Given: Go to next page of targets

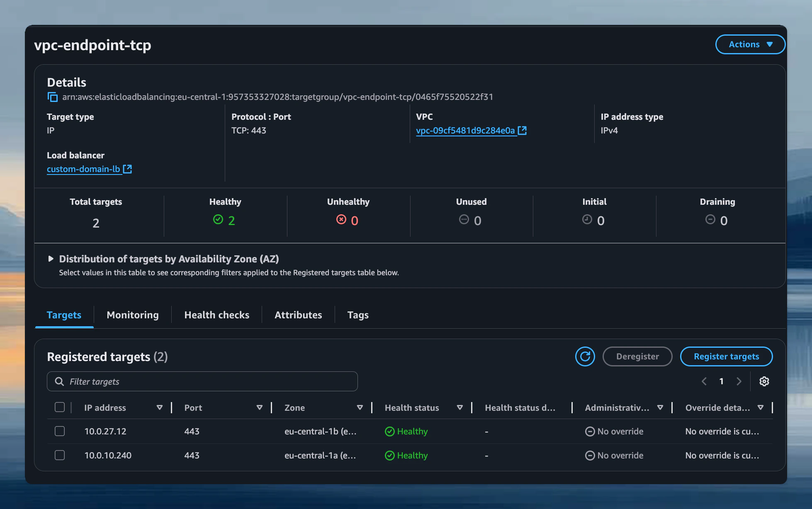Looking at the screenshot, I should (x=739, y=381).
